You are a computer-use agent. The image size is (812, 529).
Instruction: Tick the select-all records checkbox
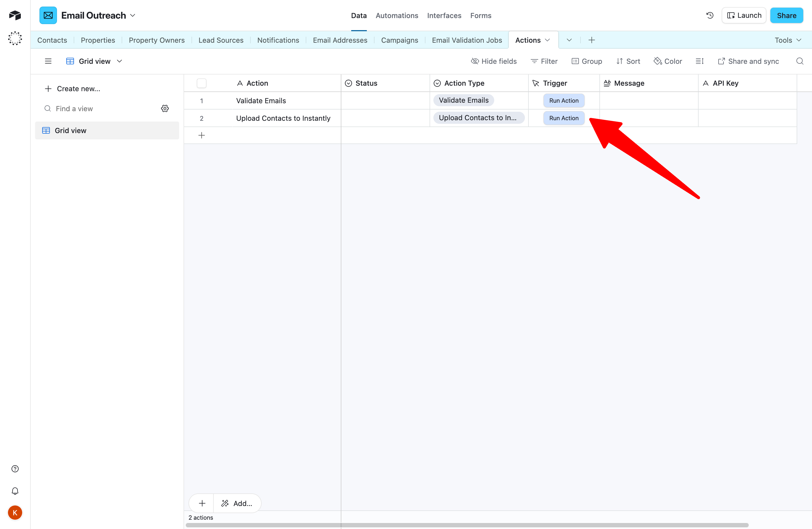(x=201, y=83)
